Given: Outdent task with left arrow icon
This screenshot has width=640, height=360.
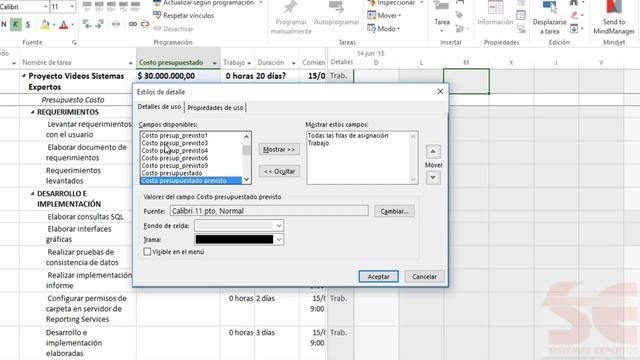Looking at the screenshot, I should [87, 24].
